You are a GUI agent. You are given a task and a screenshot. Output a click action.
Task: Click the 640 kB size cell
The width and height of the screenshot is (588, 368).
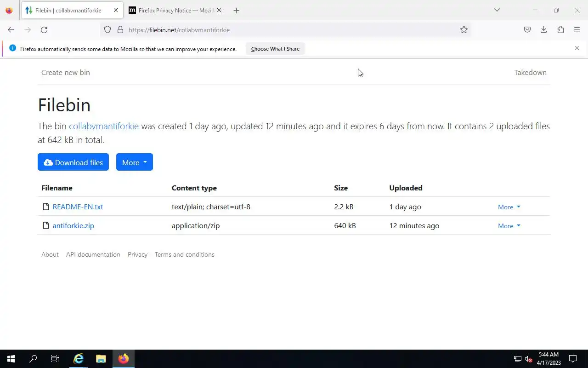point(345,225)
